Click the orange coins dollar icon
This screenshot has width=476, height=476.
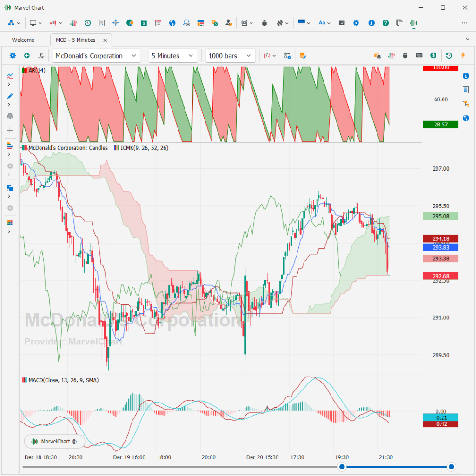[215, 23]
